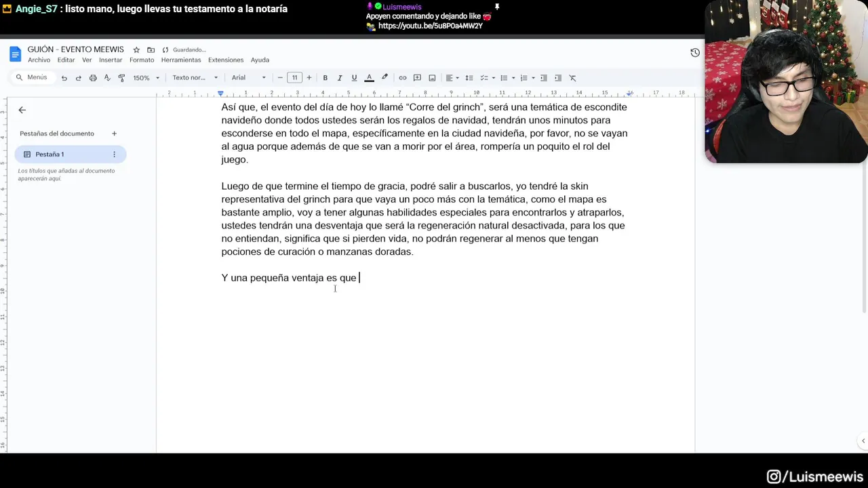Click the left indent marker on ruler
Viewport: 868px width, 488px height.
click(220, 94)
